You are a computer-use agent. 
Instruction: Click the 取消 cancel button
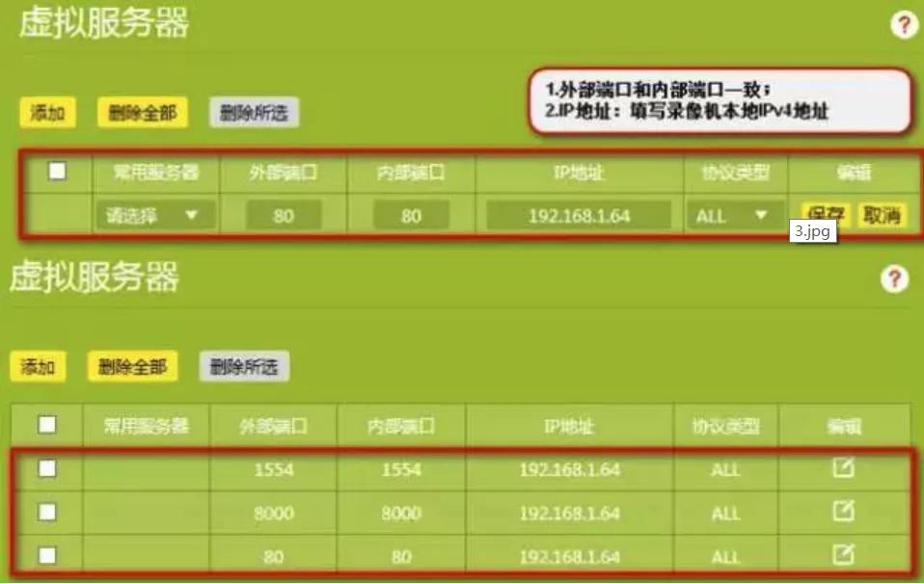[x=883, y=216]
